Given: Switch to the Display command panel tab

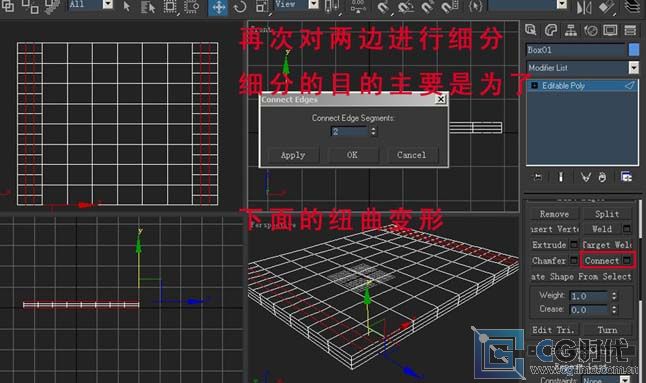Looking at the screenshot, I should [610, 30].
